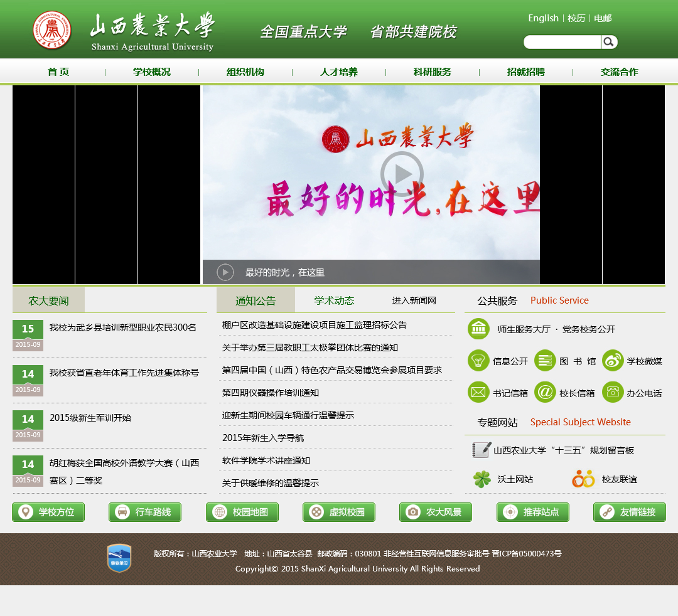
Task: Click the clover icon for 沃土网站
Action: [482, 479]
